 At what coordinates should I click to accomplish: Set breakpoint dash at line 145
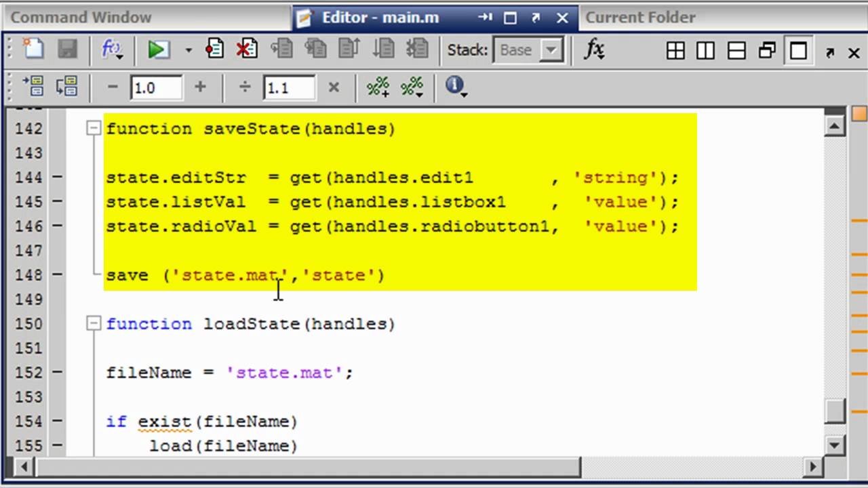point(58,202)
